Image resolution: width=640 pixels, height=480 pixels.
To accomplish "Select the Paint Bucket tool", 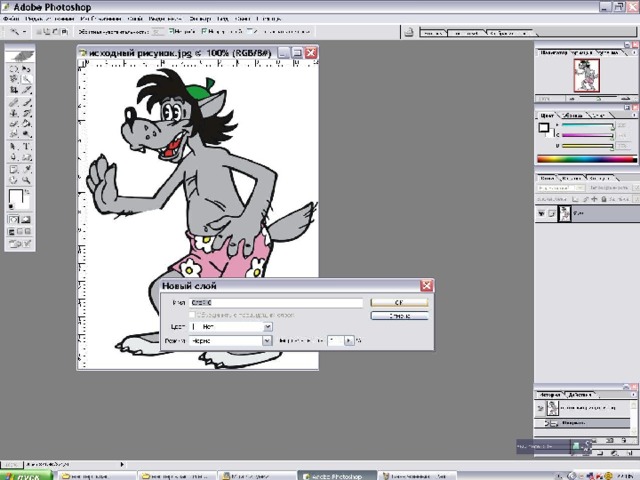I will pos(26,123).
